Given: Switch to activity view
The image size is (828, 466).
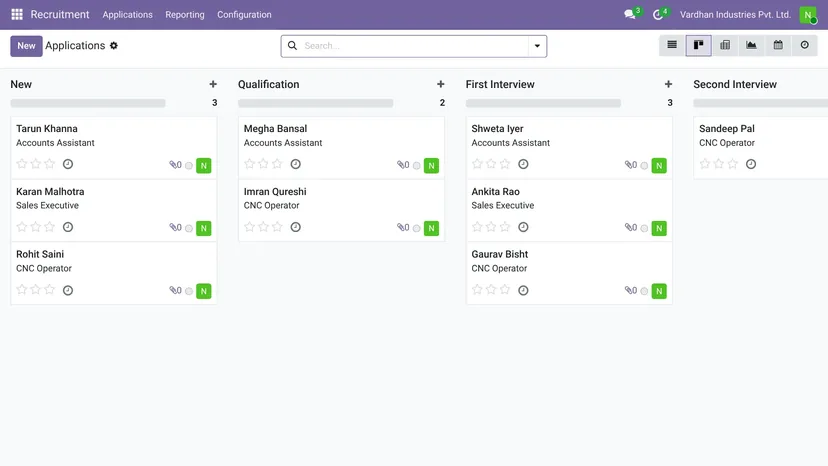Looking at the screenshot, I should tap(804, 45).
